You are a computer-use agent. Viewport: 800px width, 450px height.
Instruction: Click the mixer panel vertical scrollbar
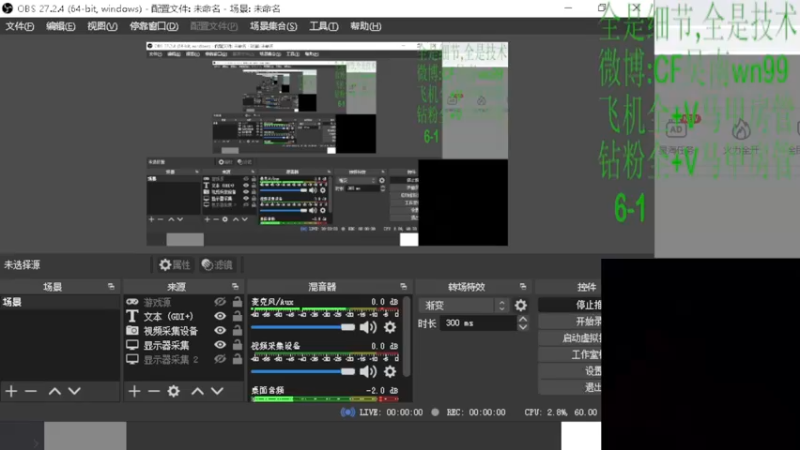pos(407,337)
